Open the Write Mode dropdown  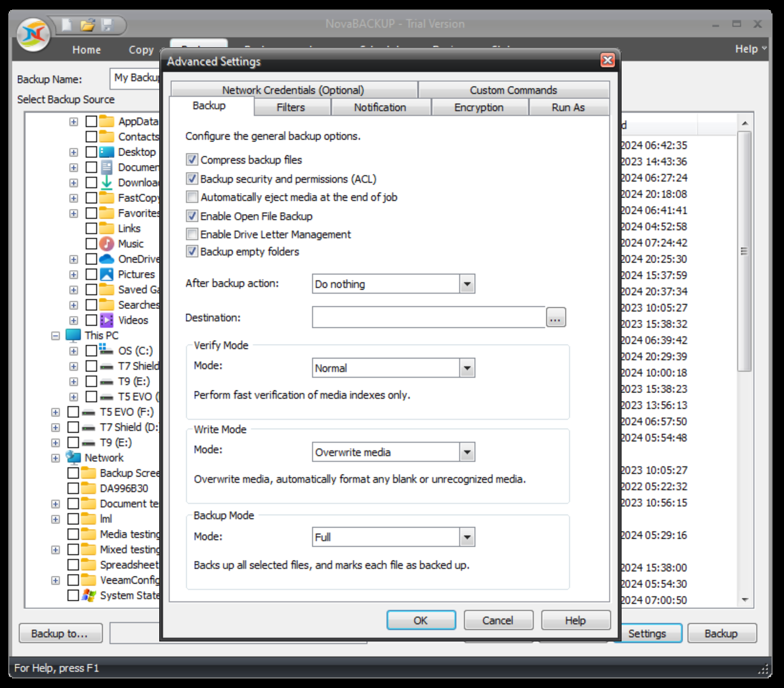(x=467, y=452)
